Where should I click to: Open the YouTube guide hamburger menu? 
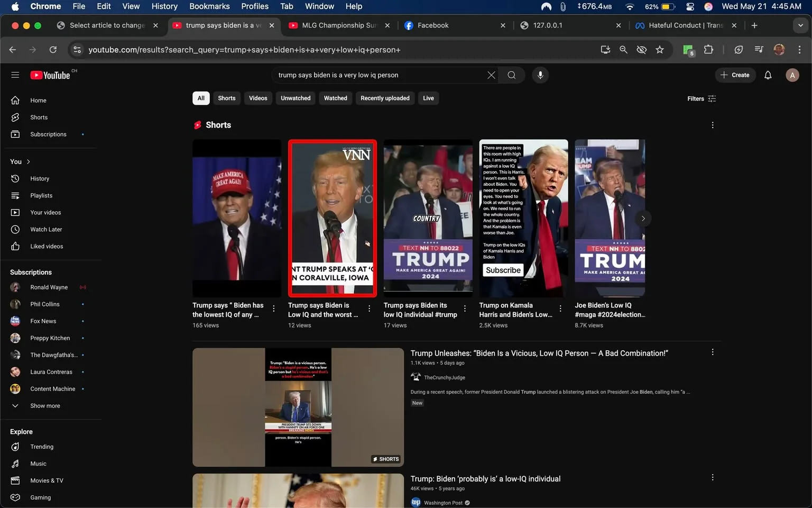(15, 75)
